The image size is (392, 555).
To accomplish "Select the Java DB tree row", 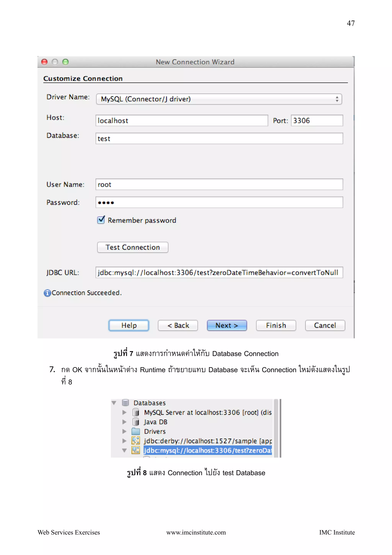I will coord(156,422).
